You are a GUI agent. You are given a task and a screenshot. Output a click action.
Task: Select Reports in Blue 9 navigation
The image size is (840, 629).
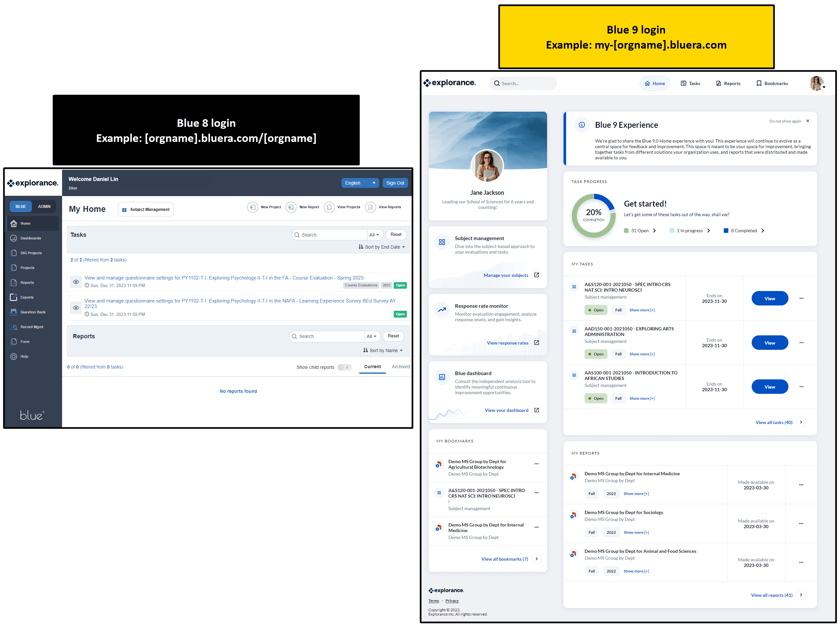pos(728,83)
